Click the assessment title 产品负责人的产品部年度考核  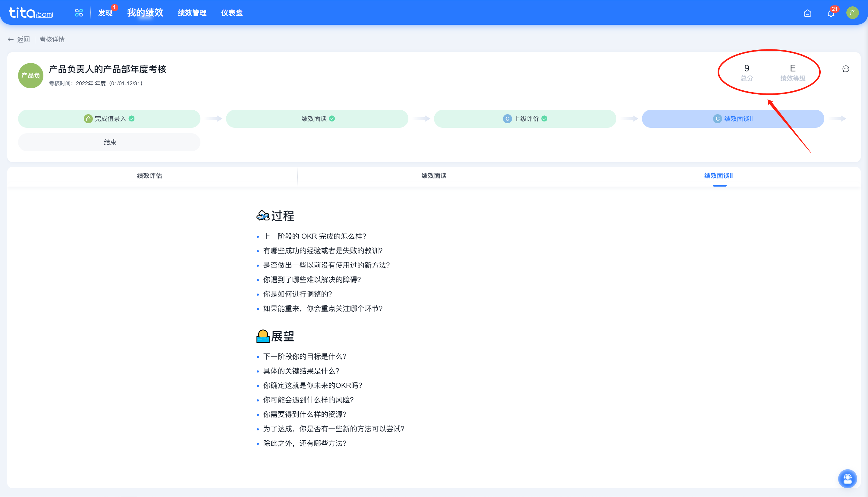tap(108, 69)
